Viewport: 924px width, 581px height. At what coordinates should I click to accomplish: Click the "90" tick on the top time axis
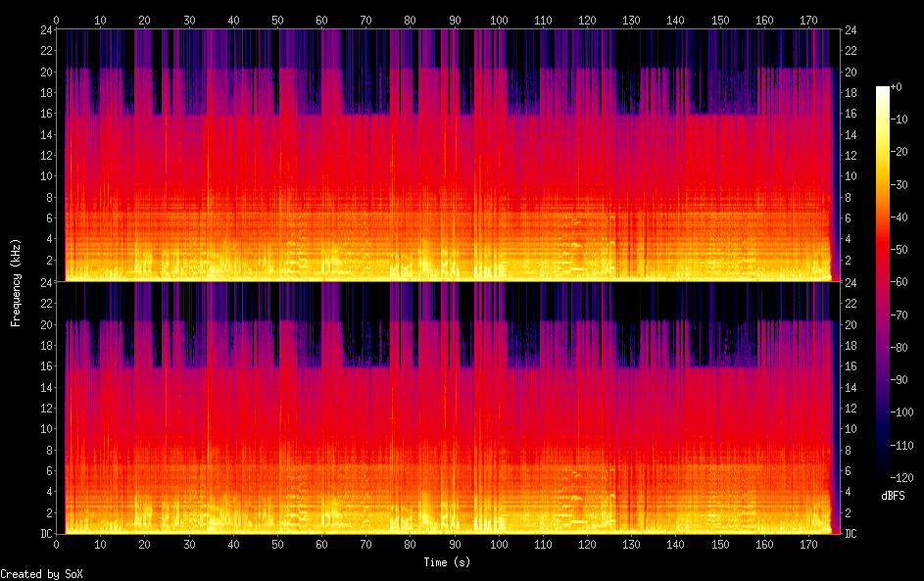(454, 20)
